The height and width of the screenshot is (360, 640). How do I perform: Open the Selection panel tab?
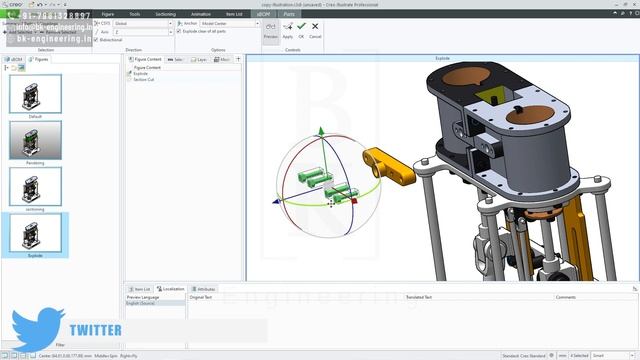[175, 60]
